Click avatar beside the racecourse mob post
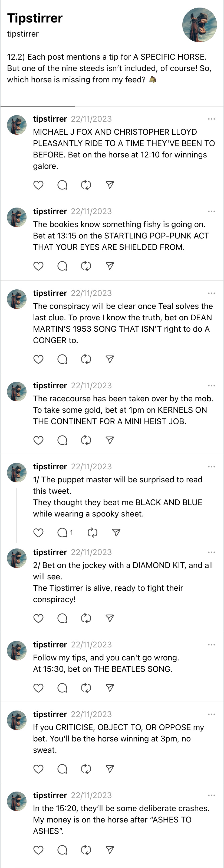This screenshot has width=224, height=868. point(17,392)
